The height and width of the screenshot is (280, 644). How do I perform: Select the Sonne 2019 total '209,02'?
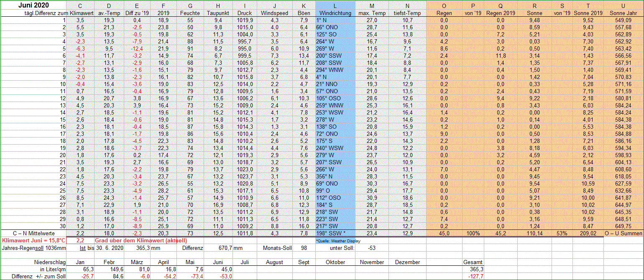pyautogui.click(x=588, y=233)
